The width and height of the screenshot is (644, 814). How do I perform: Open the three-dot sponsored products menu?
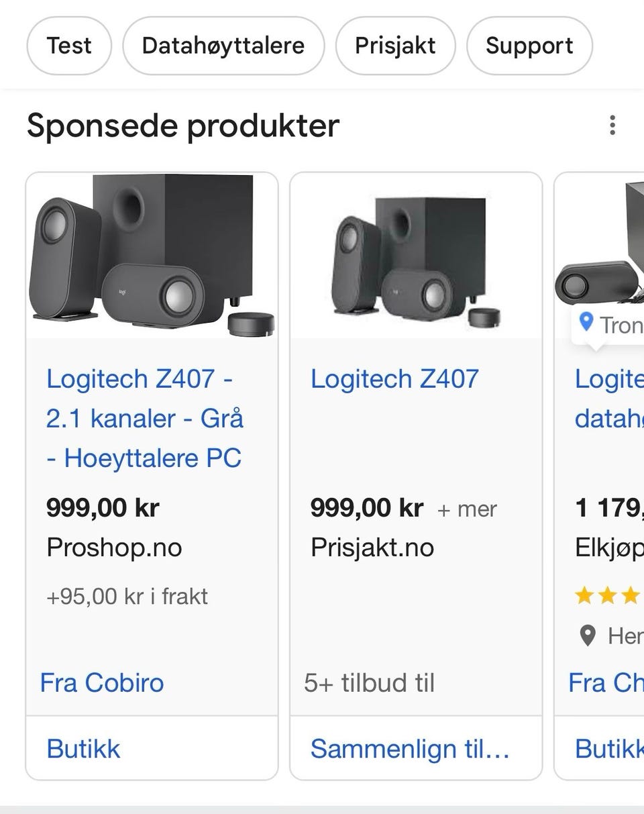(612, 125)
